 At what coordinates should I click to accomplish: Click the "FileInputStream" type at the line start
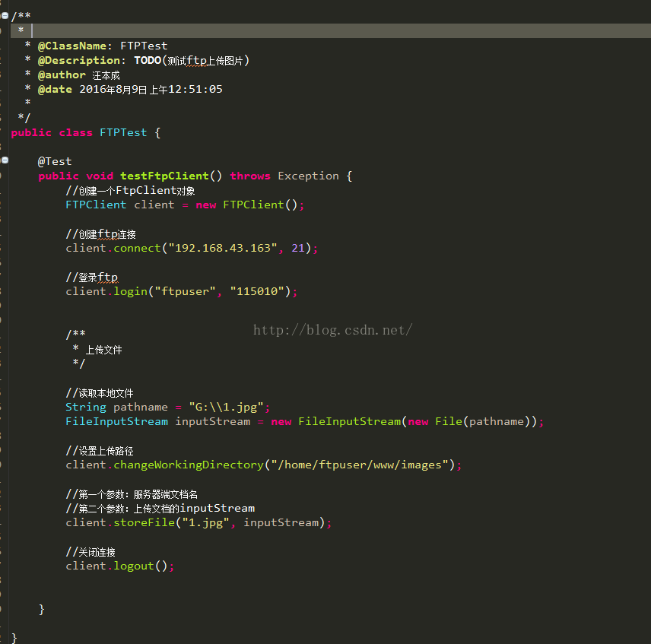[x=116, y=421]
